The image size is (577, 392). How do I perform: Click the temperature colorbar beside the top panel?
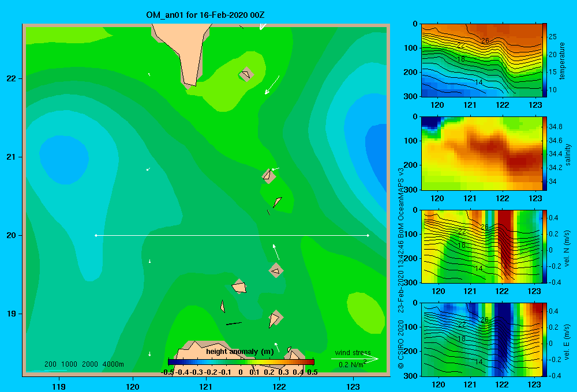pyautogui.click(x=545, y=61)
